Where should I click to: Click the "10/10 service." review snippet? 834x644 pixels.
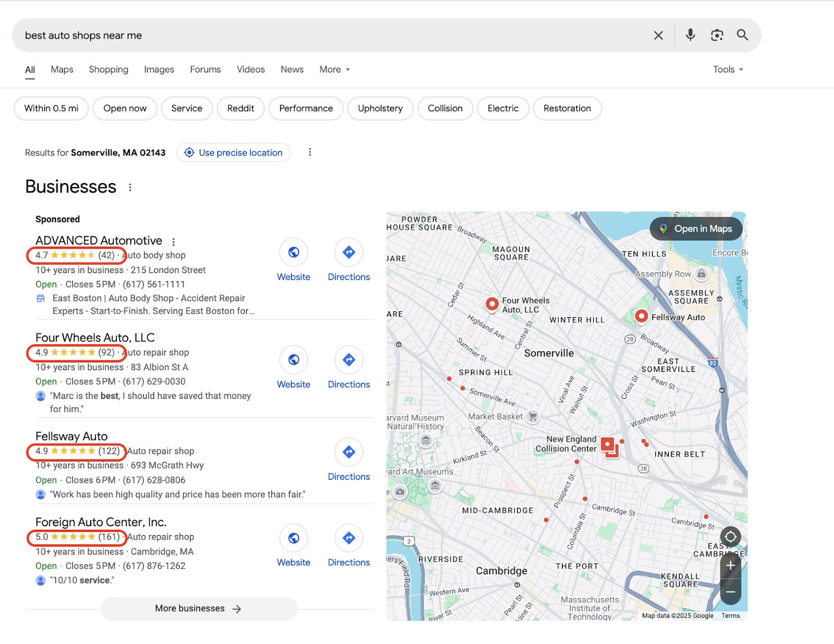[x=82, y=580]
